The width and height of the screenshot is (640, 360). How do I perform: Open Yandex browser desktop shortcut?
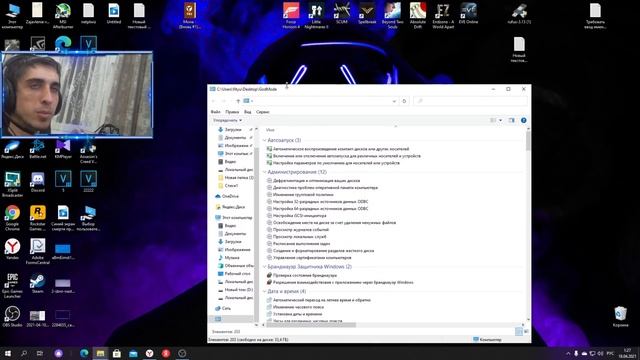pos(12,249)
